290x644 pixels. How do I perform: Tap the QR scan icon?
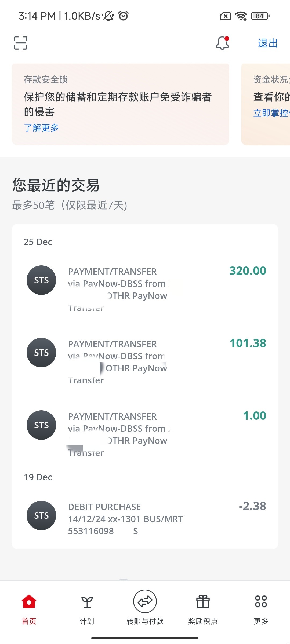pos(21,43)
